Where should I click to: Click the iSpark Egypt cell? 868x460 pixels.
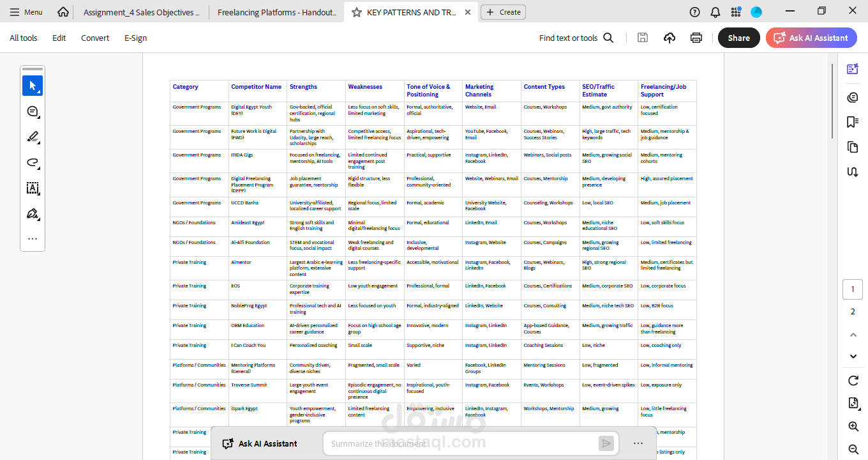244,409
